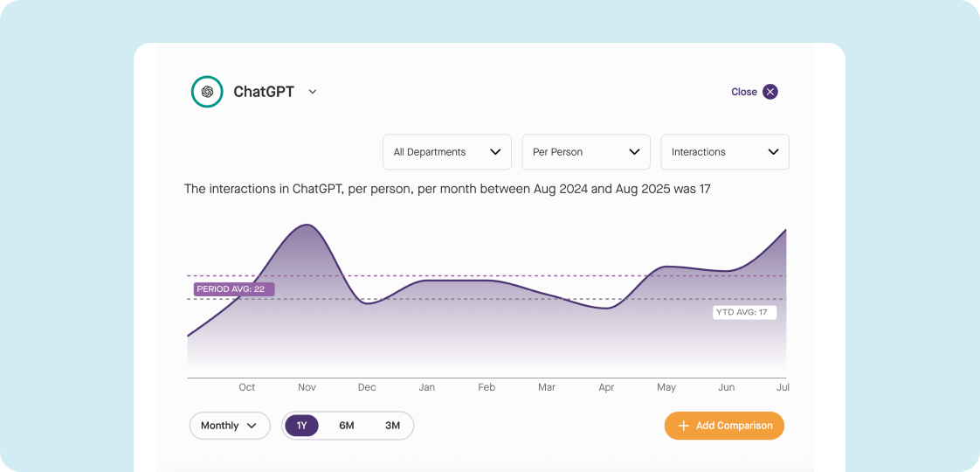980x472 pixels.
Task: Click the chart peak above Nov
Action: 306,225
